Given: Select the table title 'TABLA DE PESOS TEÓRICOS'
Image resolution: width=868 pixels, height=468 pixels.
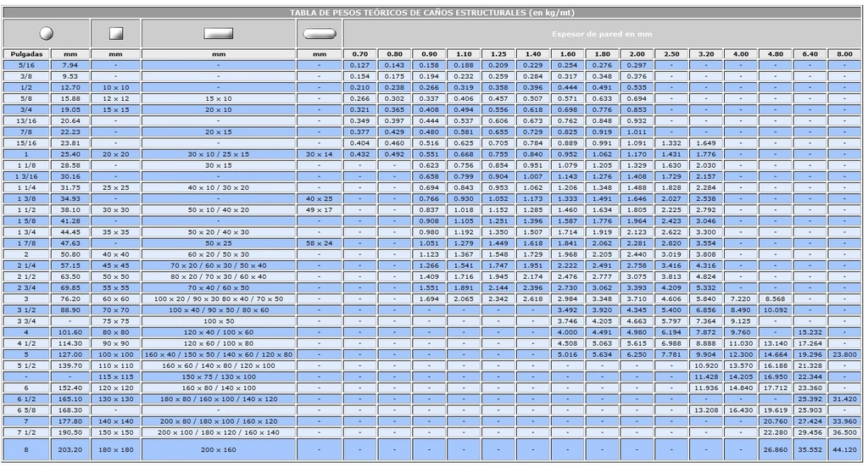Looking at the screenshot, I should [x=432, y=13].
